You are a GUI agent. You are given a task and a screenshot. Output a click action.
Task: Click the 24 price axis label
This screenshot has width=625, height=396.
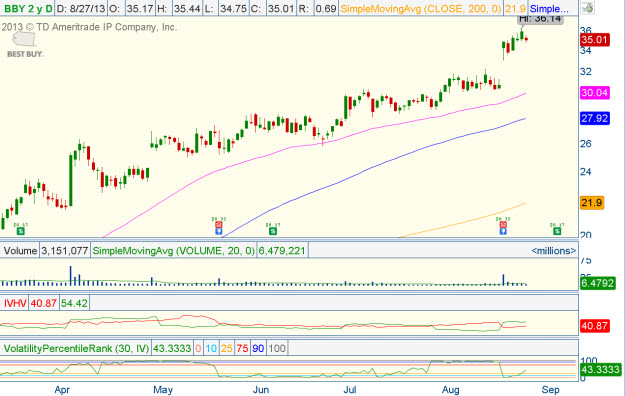tap(586, 172)
